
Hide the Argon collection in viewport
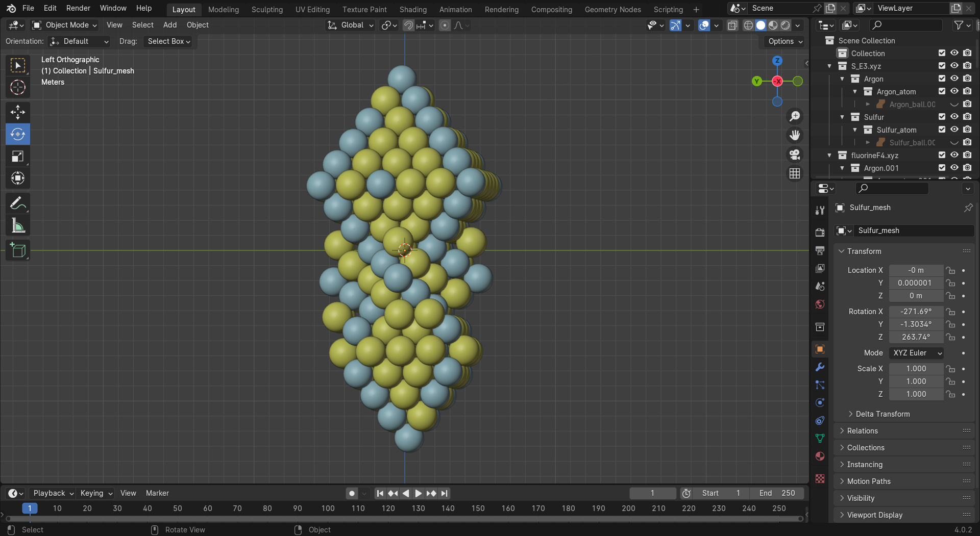coord(954,79)
